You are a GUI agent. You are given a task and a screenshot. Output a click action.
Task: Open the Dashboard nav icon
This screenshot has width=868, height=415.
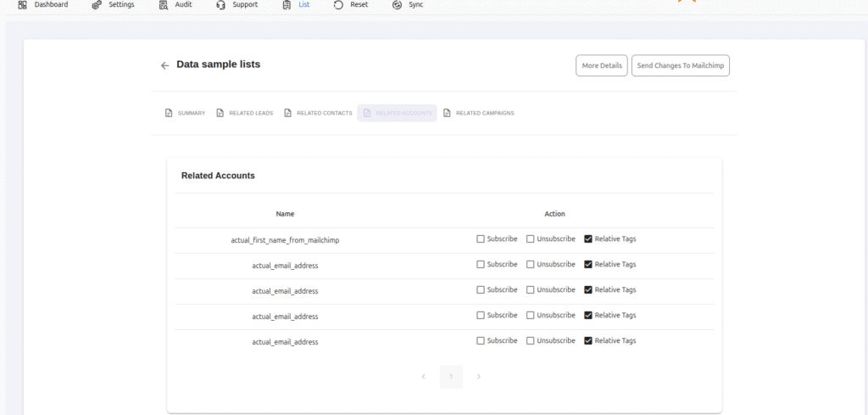(x=22, y=5)
